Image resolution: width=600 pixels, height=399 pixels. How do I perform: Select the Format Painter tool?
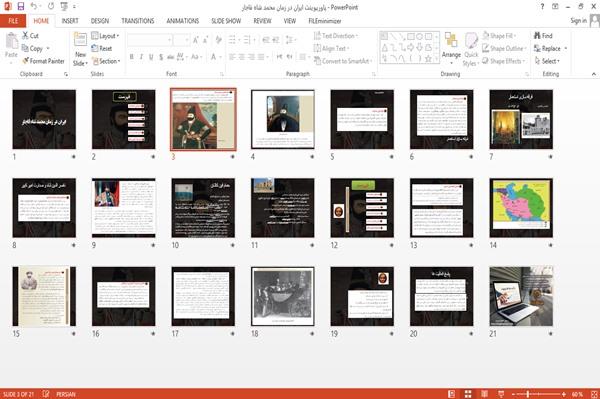pos(43,61)
